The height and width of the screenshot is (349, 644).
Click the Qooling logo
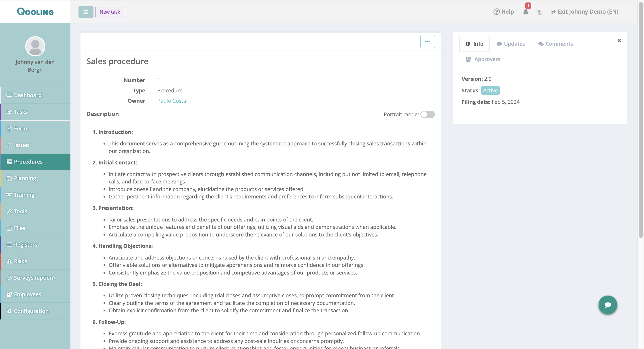[35, 11]
